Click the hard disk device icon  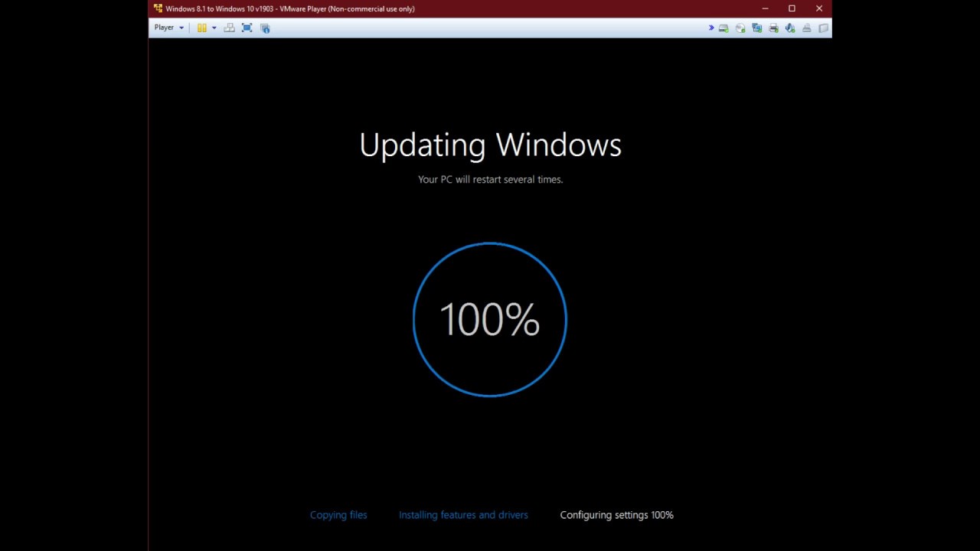coord(724,28)
